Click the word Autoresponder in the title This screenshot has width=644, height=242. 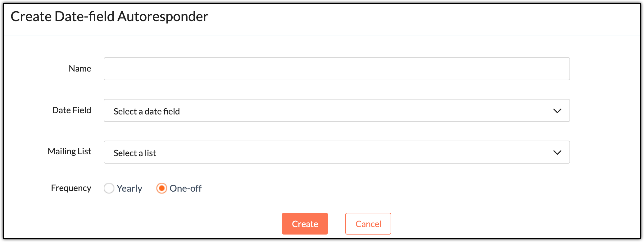[163, 16]
